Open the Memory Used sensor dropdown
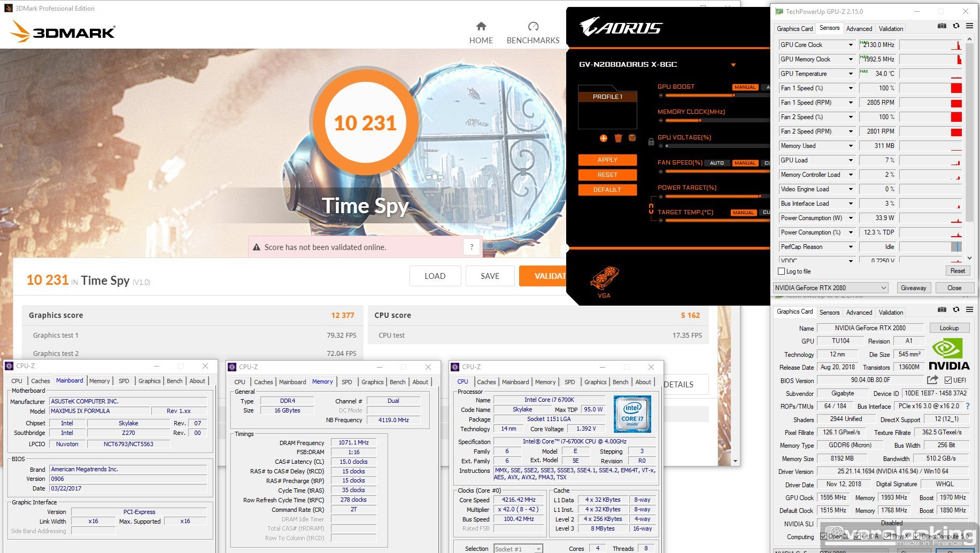 click(x=851, y=146)
